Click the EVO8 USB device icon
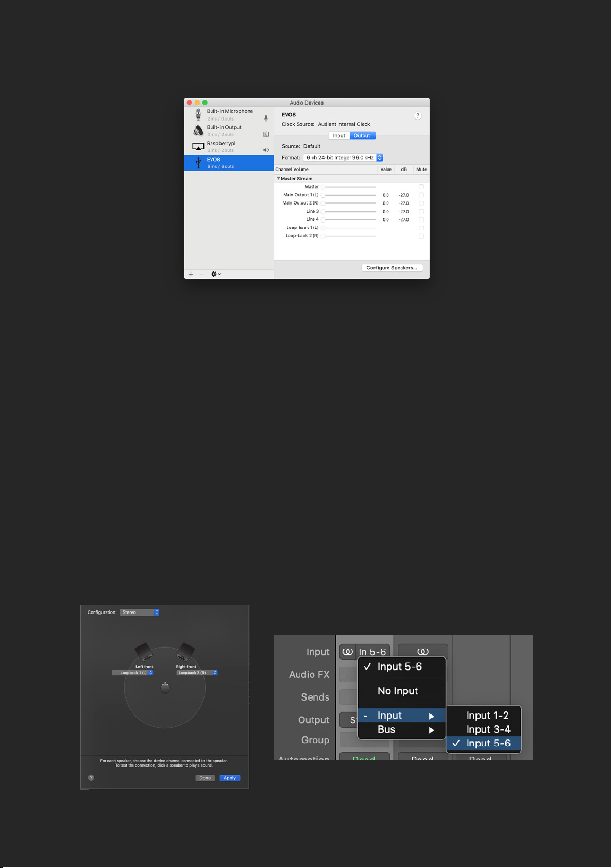Viewport: 612px width, 868px height. pyautogui.click(x=198, y=163)
